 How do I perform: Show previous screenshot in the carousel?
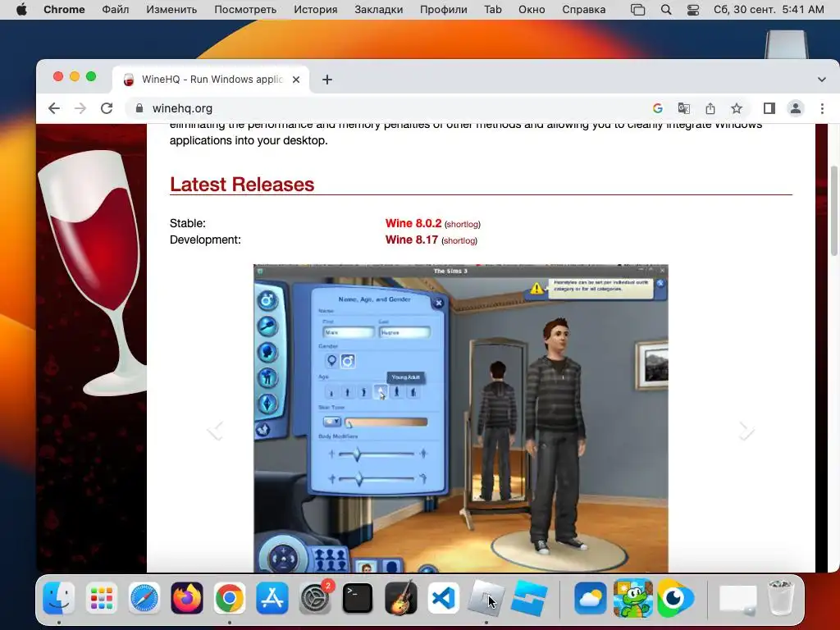(216, 430)
